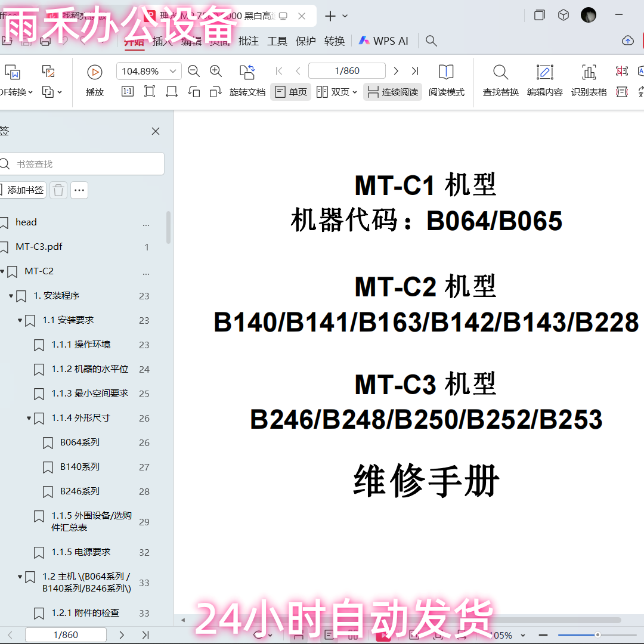Click the stacked windows icon in title bar
The height and width of the screenshot is (644, 644).
[539, 15]
